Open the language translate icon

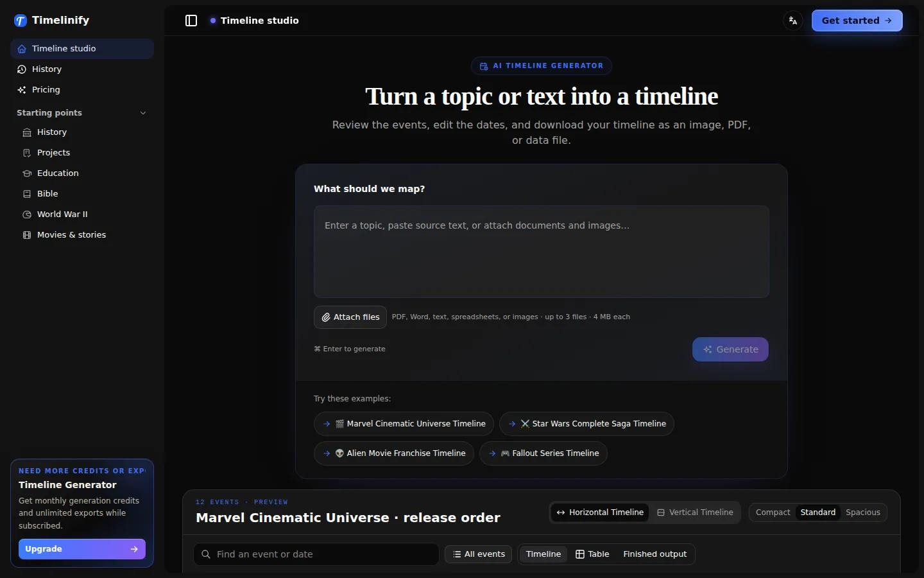793,21
